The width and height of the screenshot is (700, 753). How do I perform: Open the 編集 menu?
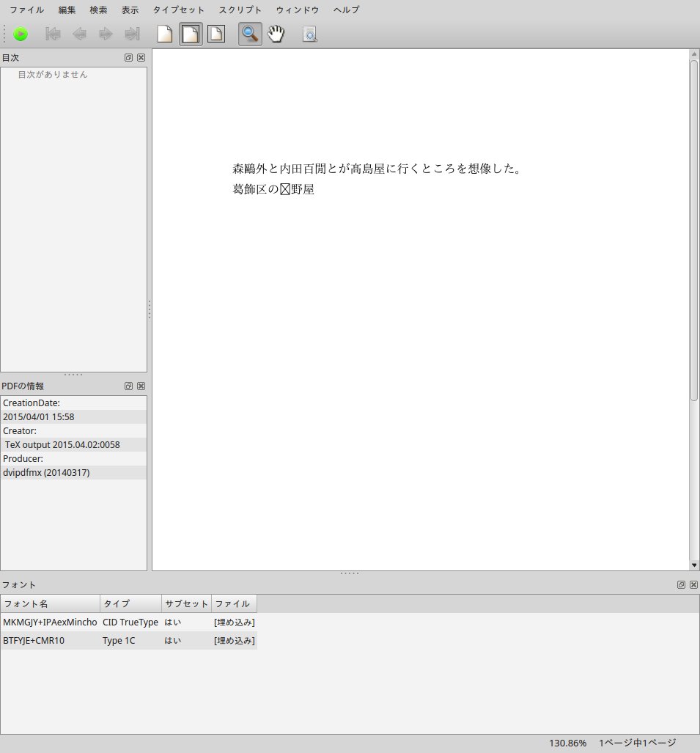point(67,10)
